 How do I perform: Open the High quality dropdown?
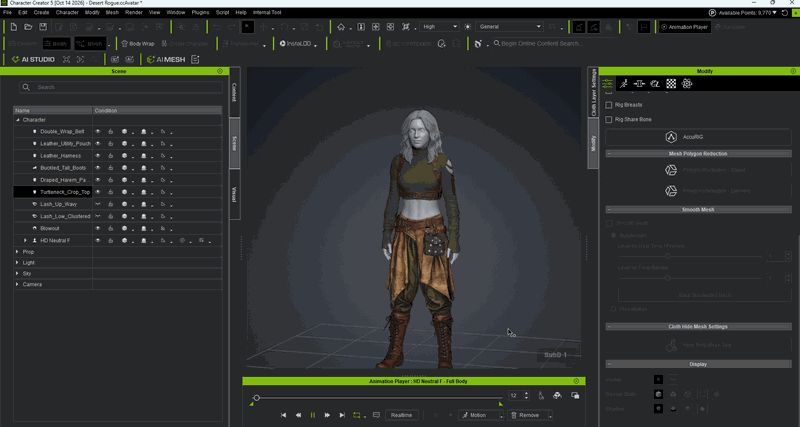click(439, 27)
